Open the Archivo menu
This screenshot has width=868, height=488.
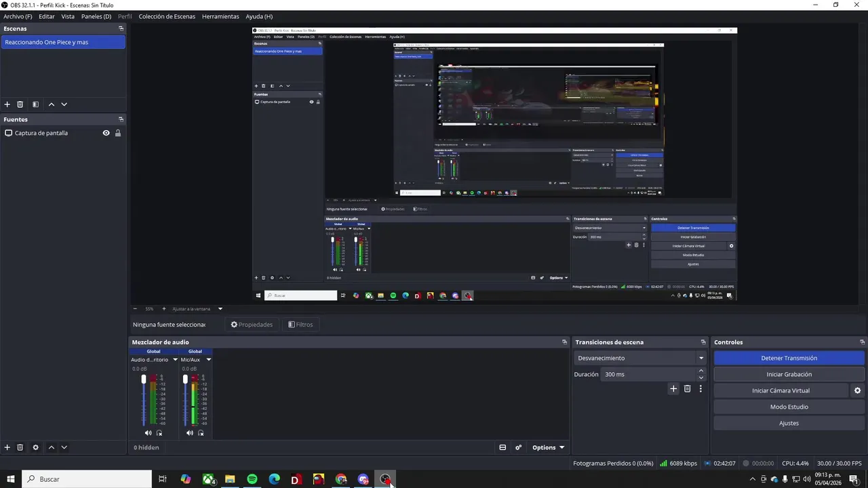click(18, 16)
